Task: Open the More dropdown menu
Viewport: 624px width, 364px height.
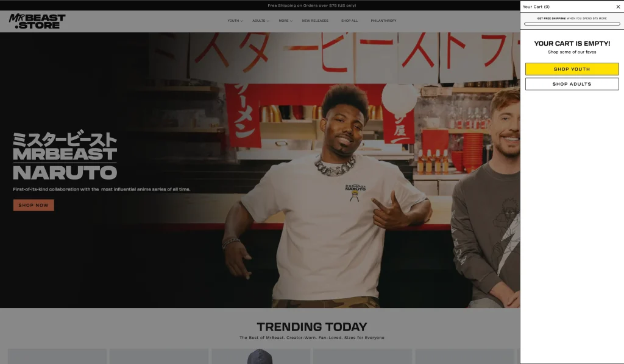Action: pos(285,21)
